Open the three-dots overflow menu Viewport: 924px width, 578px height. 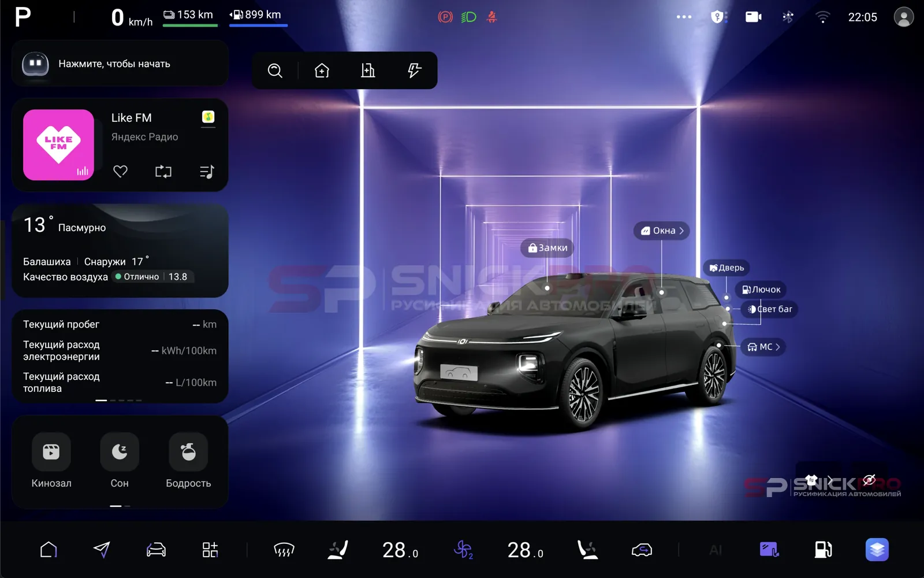[684, 17]
